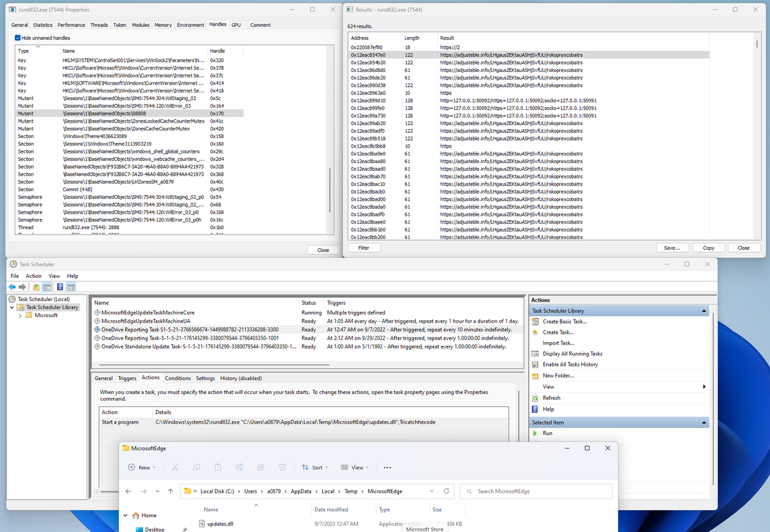Select the OneDrive Standalone Update Task row
Screen dimensions: 770x532
coord(307,347)
